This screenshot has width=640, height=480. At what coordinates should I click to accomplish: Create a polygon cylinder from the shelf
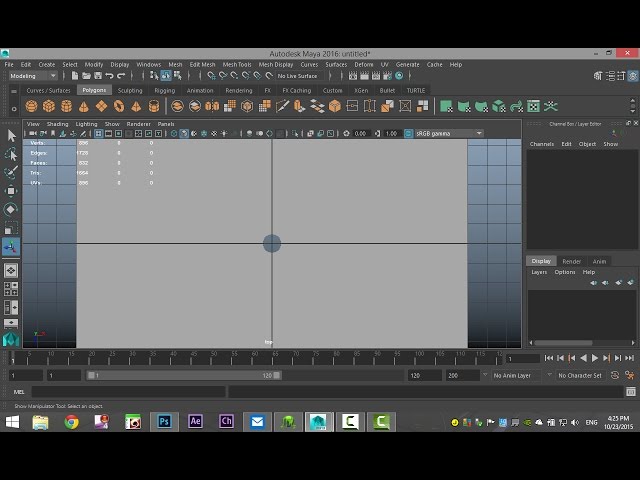click(x=67, y=107)
